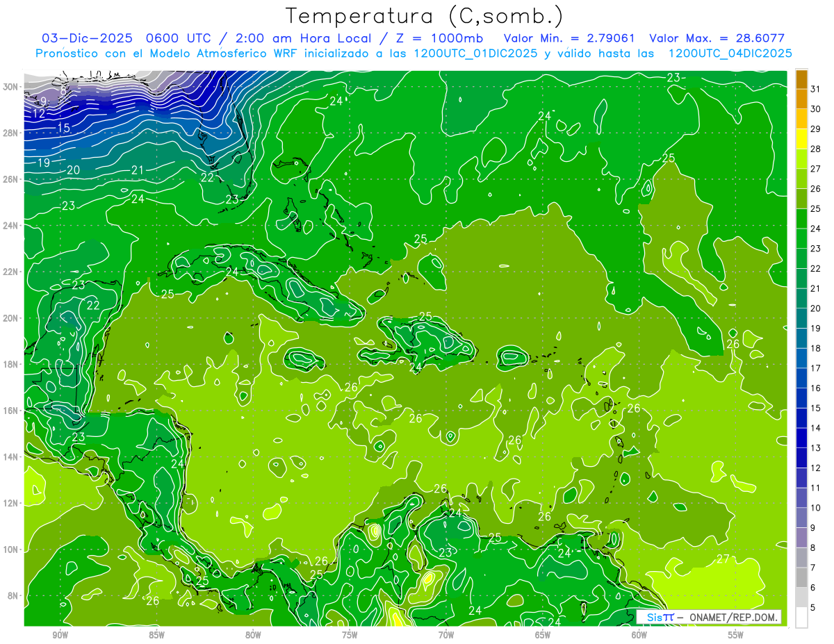Viewport: 834px width, 644px height.
Task: Click the '28N' latitude axis label
Action: tap(10, 133)
